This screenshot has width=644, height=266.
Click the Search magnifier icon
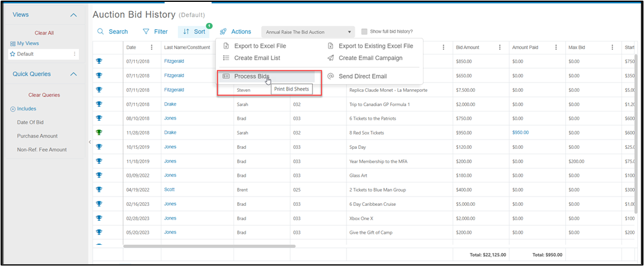click(x=101, y=32)
